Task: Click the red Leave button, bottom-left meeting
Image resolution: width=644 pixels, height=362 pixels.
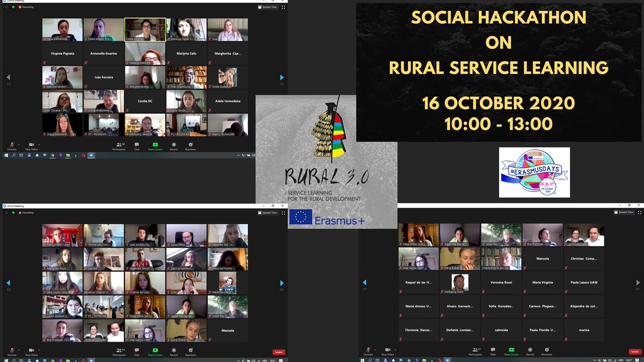Action: point(278,352)
